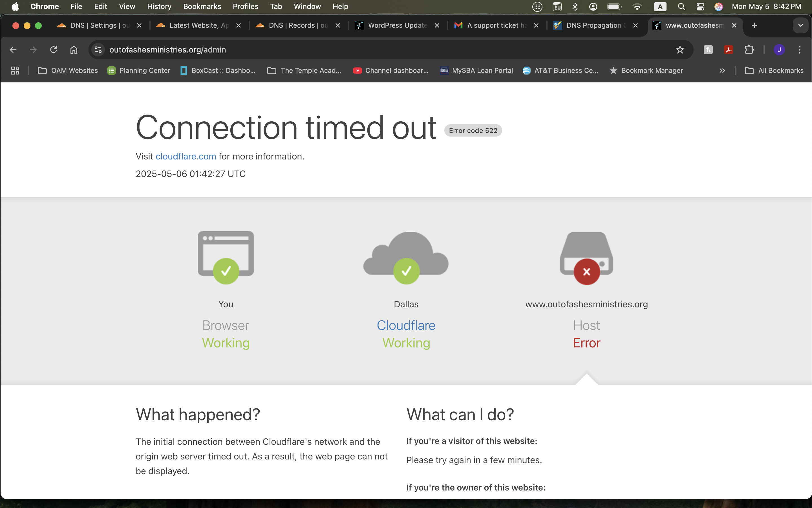This screenshot has width=812, height=508.
Task: Open the All Bookmarks folder
Action: coord(774,71)
